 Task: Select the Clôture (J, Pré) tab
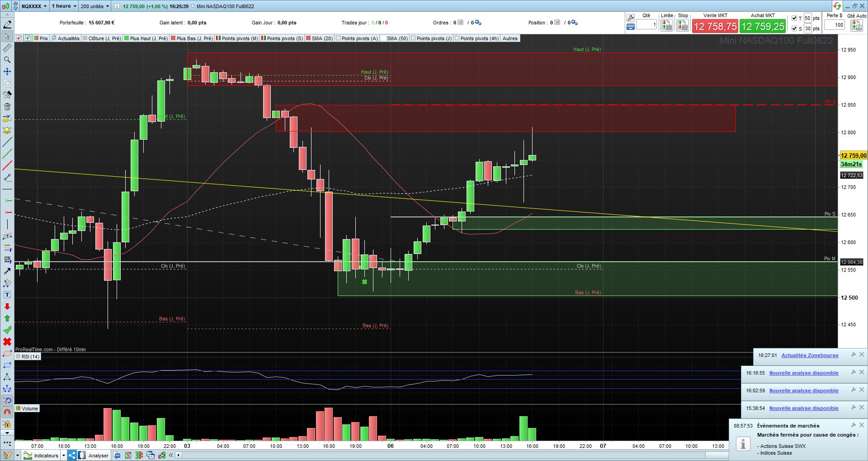[102, 38]
